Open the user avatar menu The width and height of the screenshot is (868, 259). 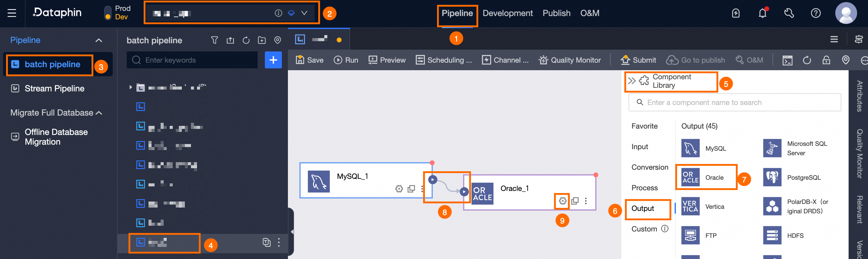[x=846, y=13]
